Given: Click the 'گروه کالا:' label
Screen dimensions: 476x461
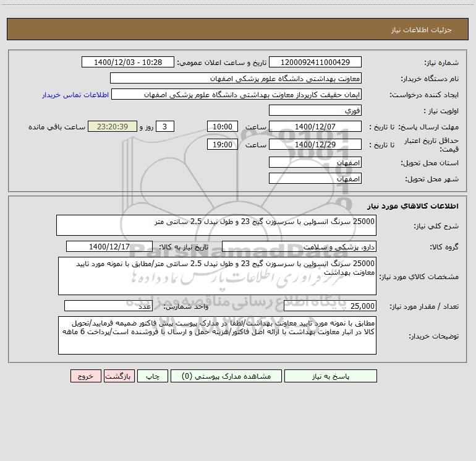Looking at the screenshot, I should (444, 247).
